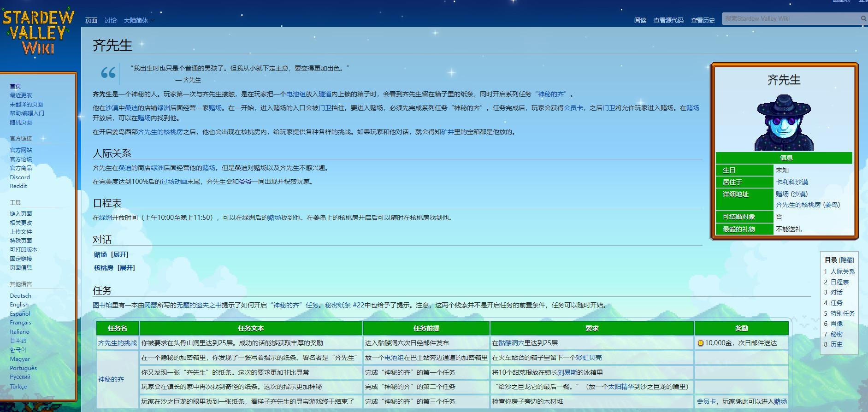
Task: Open 未翻译的页面 sidebar link
Action: tap(26, 104)
